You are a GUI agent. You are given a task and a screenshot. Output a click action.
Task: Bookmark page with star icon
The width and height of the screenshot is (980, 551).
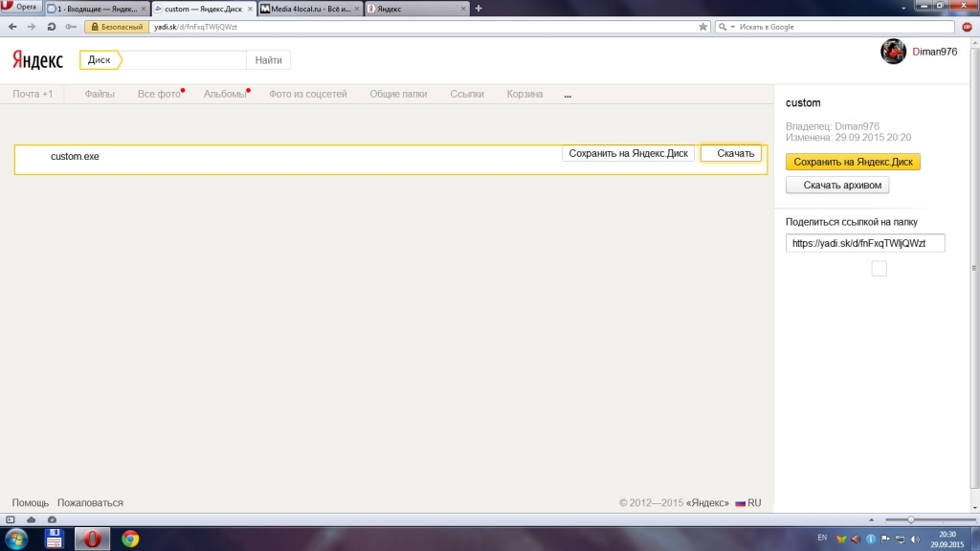coord(703,27)
